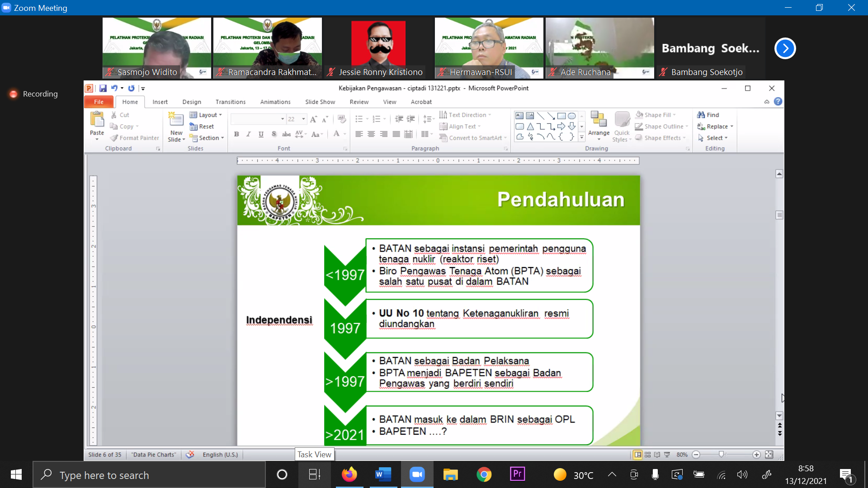The width and height of the screenshot is (868, 488).
Task: Open the font name combo box
Action: pyautogui.click(x=258, y=119)
